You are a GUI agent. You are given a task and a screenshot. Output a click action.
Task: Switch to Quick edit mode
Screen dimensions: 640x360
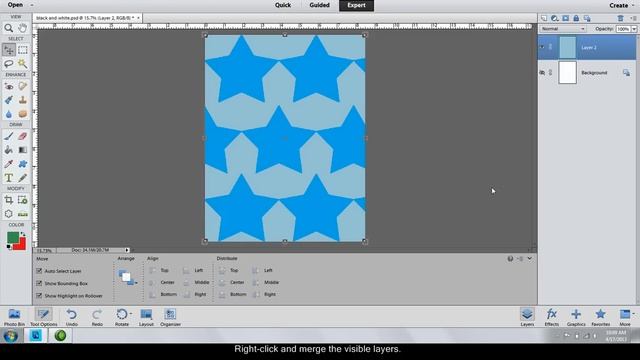283,5
